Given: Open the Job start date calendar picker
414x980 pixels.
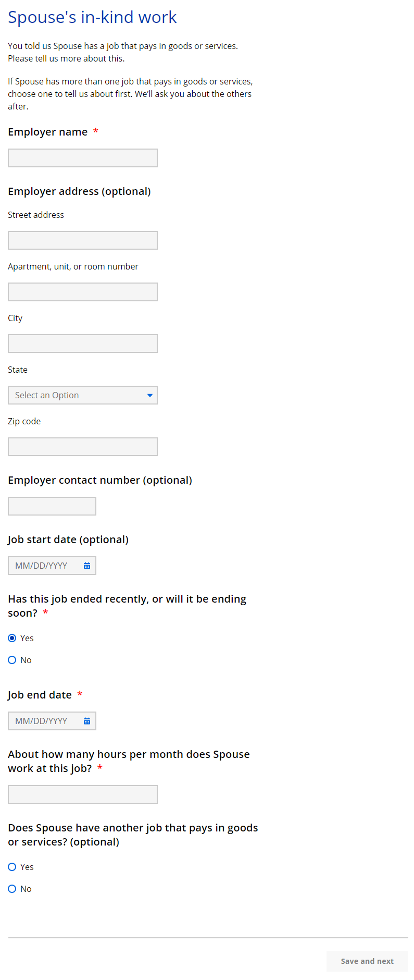Looking at the screenshot, I should 87,566.
